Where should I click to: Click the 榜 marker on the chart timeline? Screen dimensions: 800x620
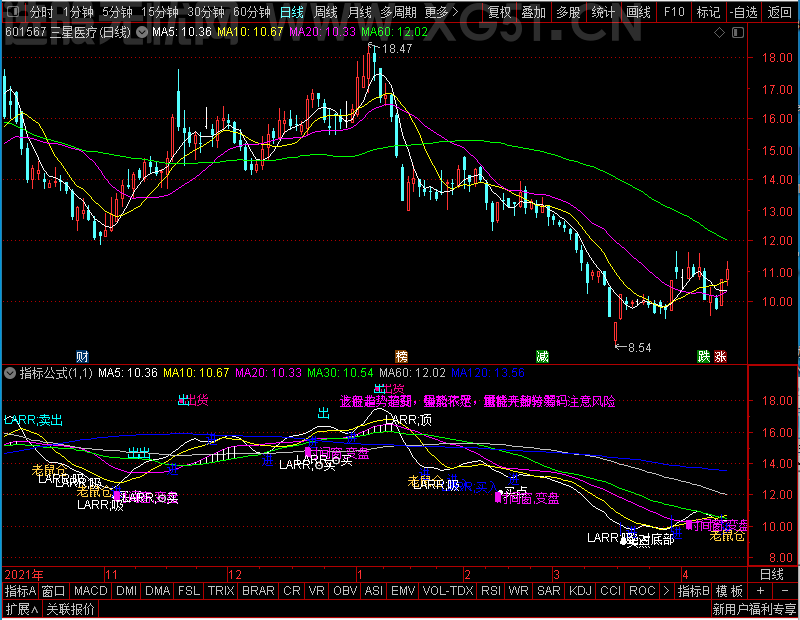click(x=402, y=356)
